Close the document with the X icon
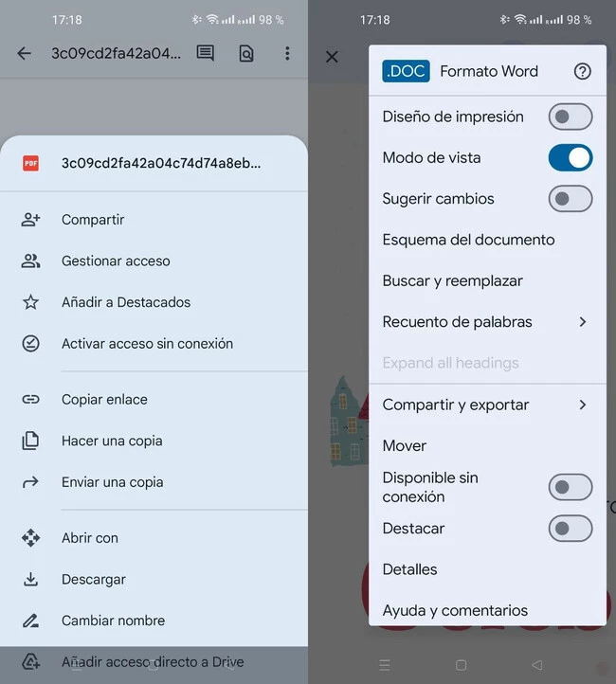 pyautogui.click(x=332, y=57)
